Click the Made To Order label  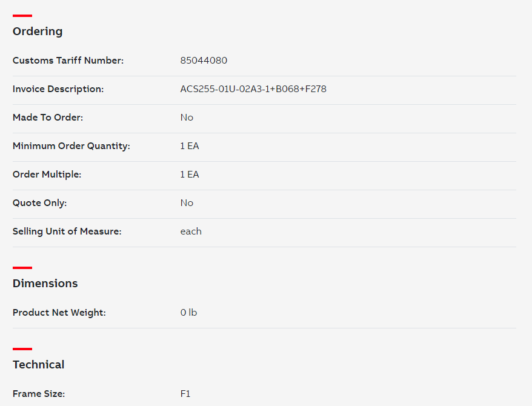[x=48, y=118]
